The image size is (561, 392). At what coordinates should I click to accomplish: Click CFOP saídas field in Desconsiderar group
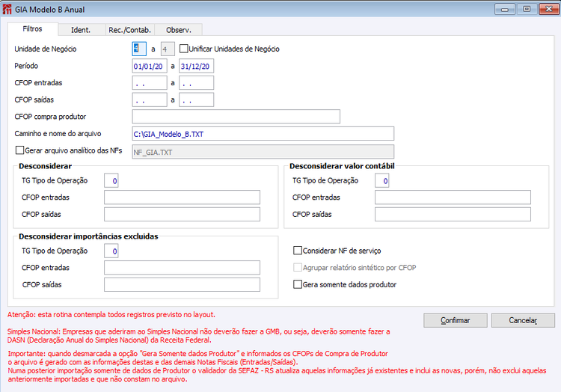click(x=182, y=214)
